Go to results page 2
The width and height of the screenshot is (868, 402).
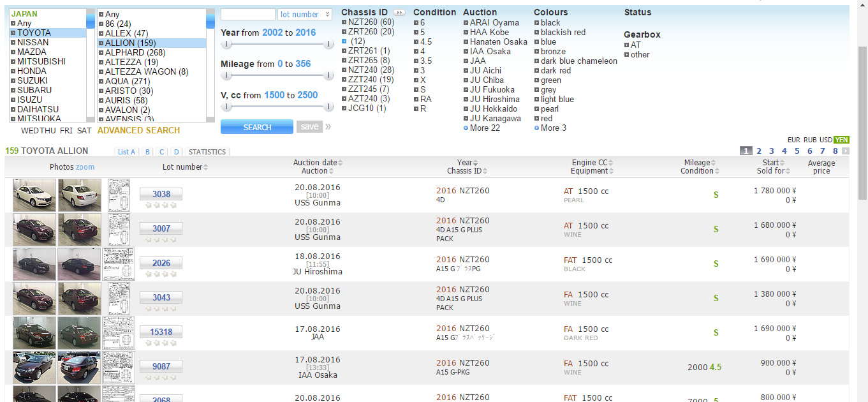[759, 151]
